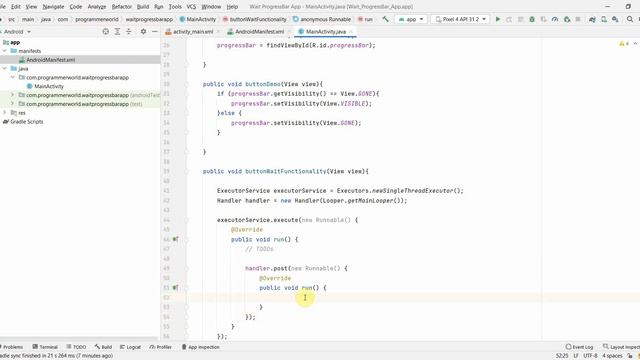The width and height of the screenshot is (640, 360).
Task: Open the Build tool window
Action: pos(103,347)
